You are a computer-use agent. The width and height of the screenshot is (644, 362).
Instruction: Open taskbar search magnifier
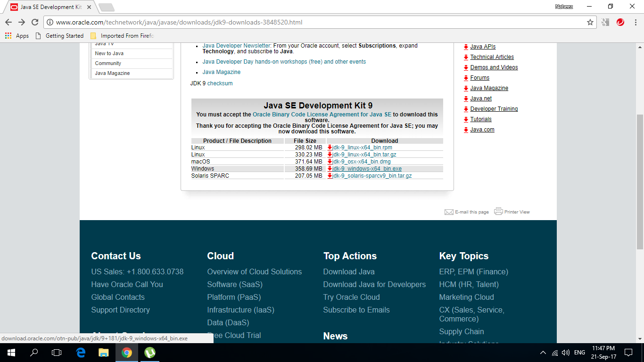pyautogui.click(x=34, y=353)
